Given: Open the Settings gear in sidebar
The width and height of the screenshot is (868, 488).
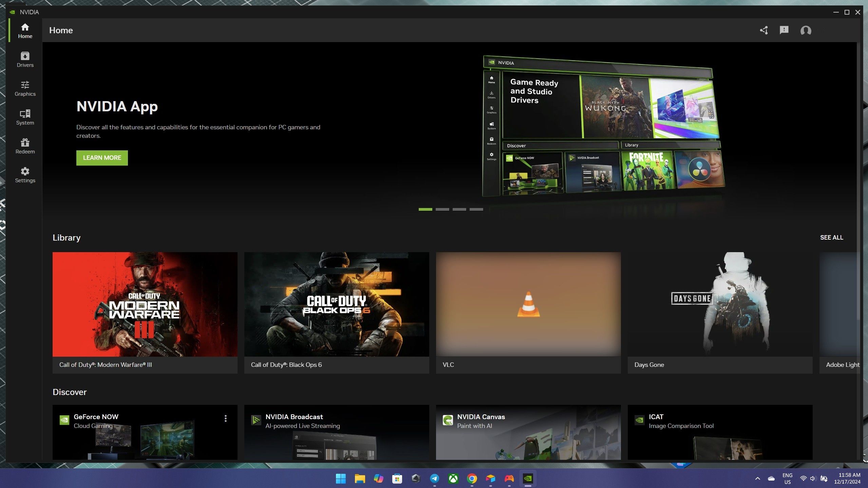Looking at the screenshot, I should [x=25, y=175].
